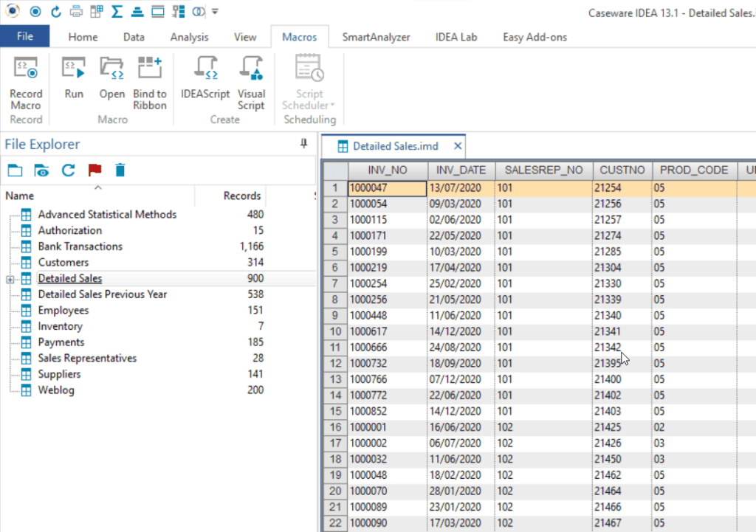
Task: Click the Sigma summation icon
Action: click(x=117, y=12)
